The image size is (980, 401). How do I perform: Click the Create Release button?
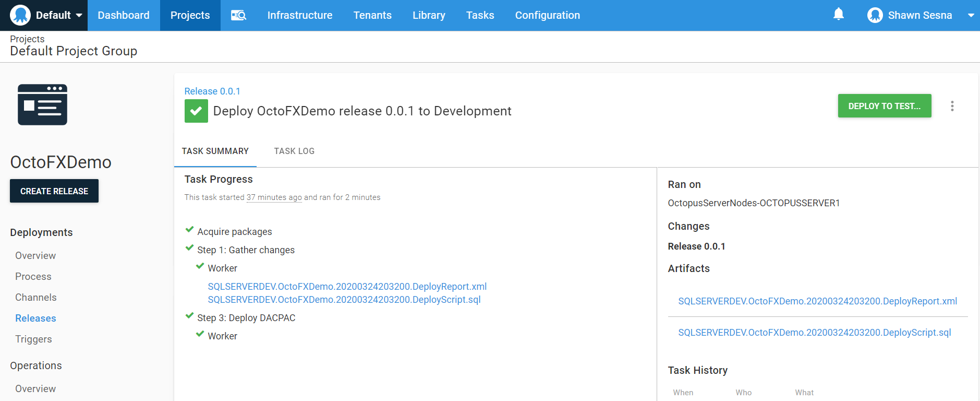coord(54,191)
